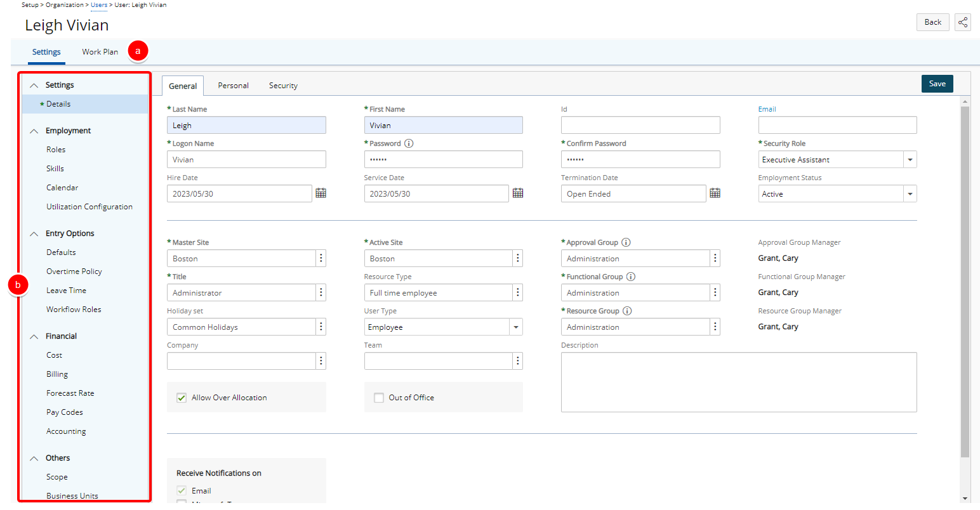The image size is (980, 510).
Task: Open Cost in the sidebar
Action: coord(55,355)
